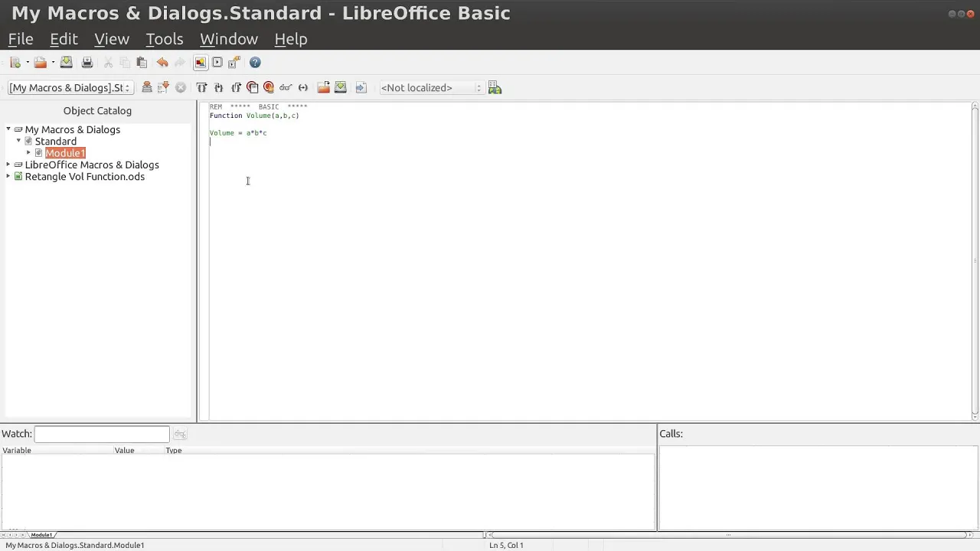Click the Copy icon
This screenshot has height=551, width=980.
[125, 63]
